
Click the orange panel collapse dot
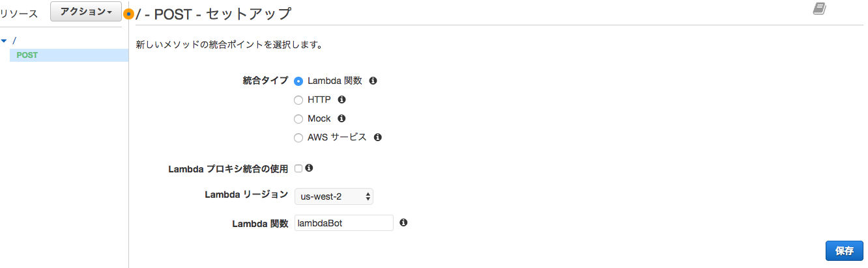pos(129,14)
